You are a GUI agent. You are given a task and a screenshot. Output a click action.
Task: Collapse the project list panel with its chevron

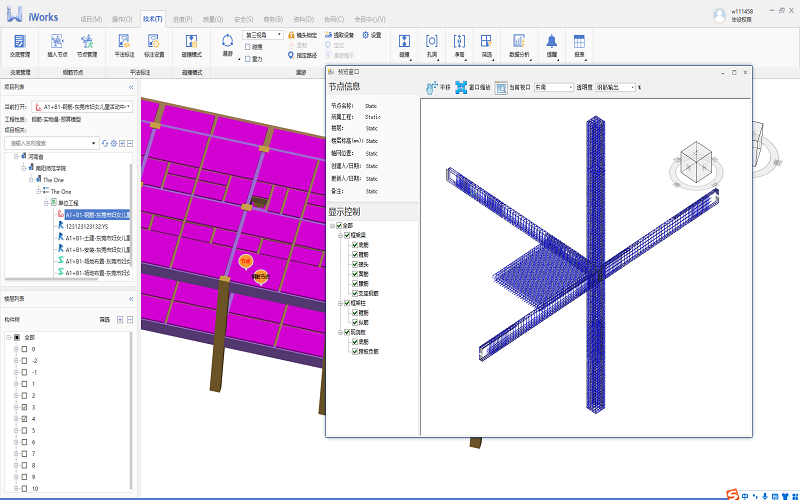[131, 87]
